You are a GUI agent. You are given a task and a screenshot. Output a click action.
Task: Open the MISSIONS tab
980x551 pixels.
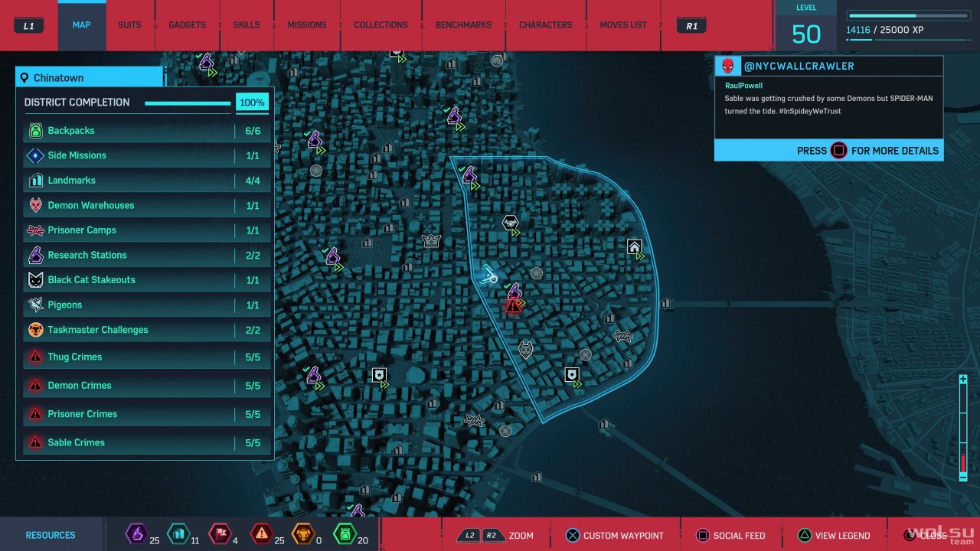pyautogui.click(x=307, y=25)
